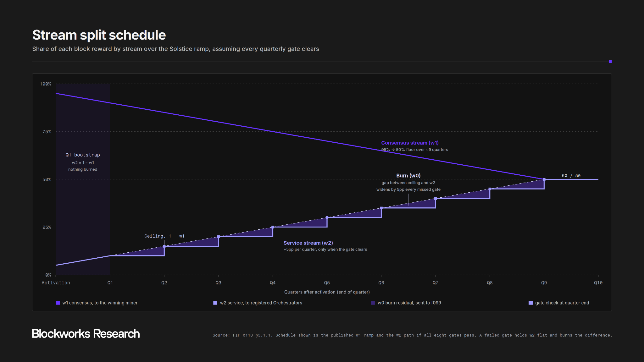
Task: Click the 'w0 burn residual, sent to f099' legend text
Action: 409,303
